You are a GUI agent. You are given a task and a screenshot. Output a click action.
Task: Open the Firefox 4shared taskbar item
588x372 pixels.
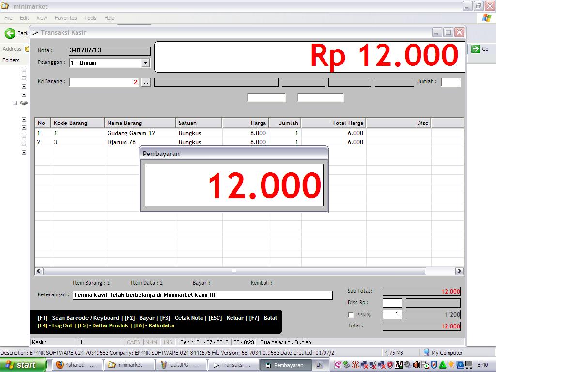pyautogui.click(x=76, y=365)
